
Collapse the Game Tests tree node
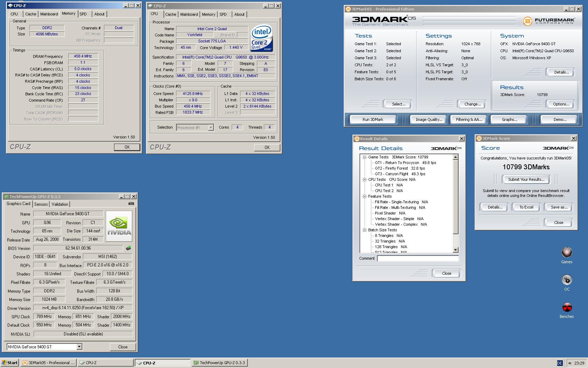[x=364, y=157]
